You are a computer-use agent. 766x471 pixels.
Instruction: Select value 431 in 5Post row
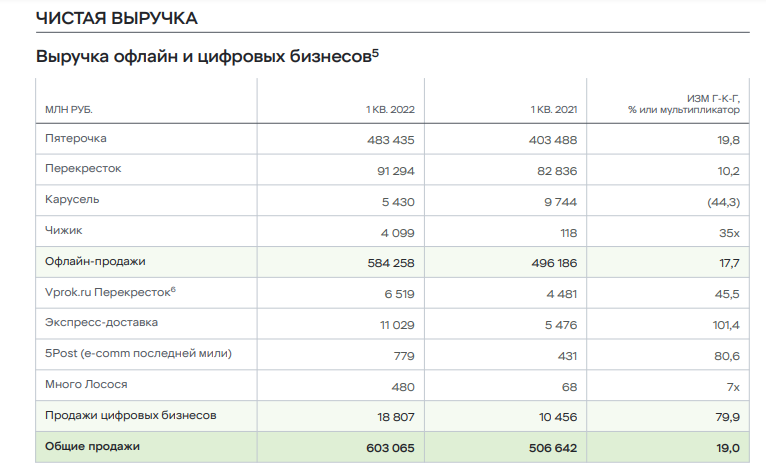coord(568,356)
